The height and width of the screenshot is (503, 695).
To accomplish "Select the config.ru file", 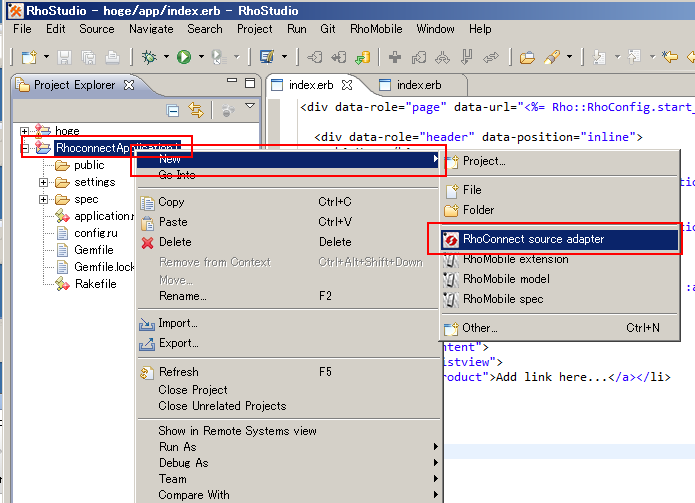I will pos(96,233).
